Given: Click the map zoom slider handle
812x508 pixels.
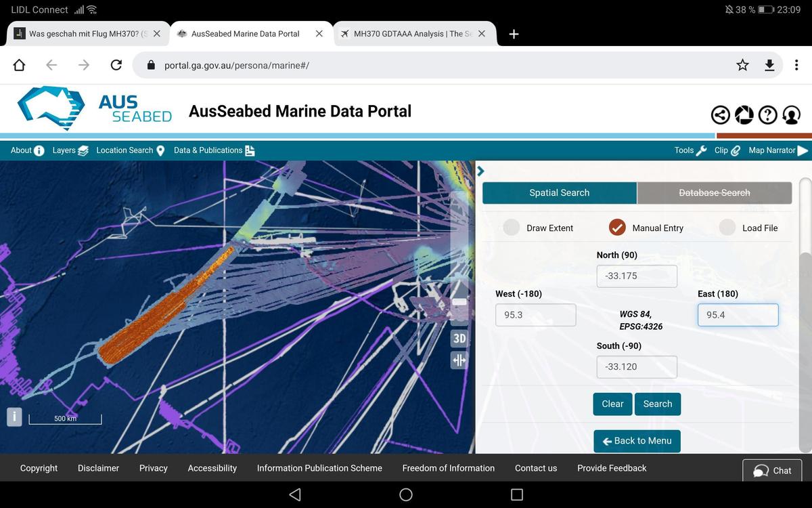Looking at the screenshot, I should [x=459, y=301].
